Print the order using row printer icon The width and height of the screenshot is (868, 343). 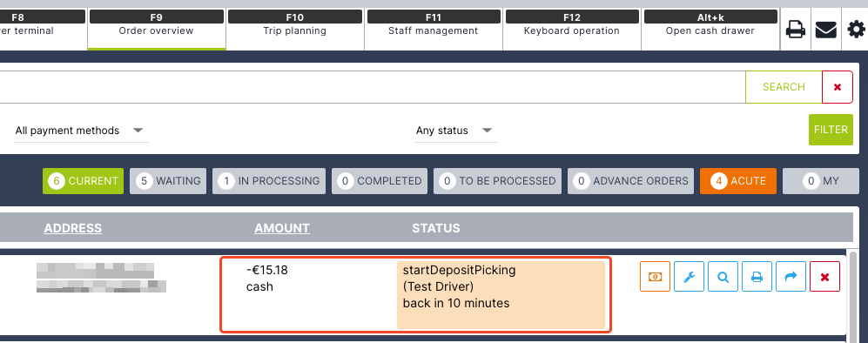[x=757, y=277]
